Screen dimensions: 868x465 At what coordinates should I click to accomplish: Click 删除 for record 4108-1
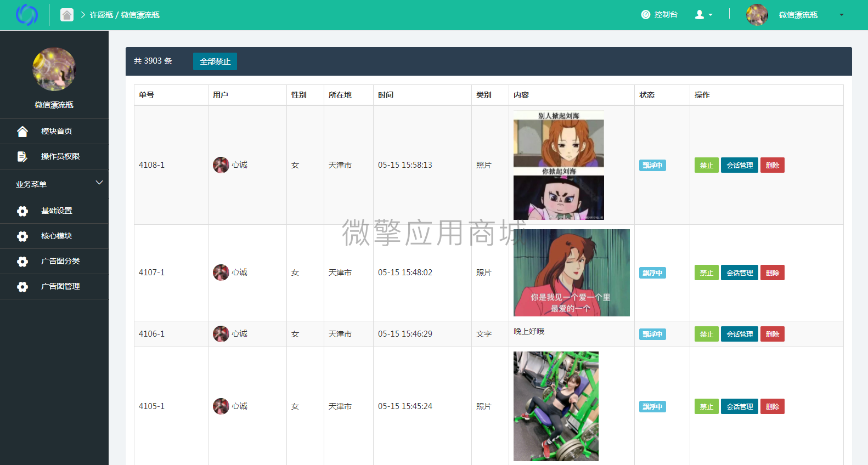click(773, 165)
